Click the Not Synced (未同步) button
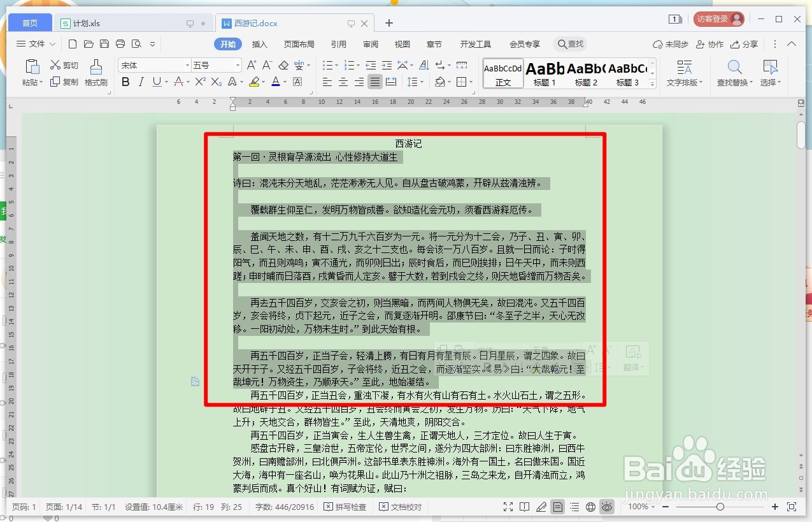This screenshot has width=812, height=522. tap(671, 44)
